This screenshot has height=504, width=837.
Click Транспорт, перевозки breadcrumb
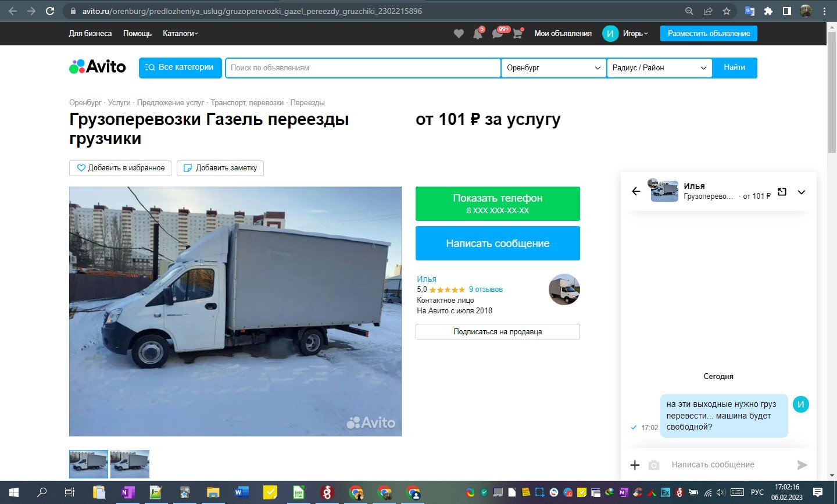click(x=247, y=102)
